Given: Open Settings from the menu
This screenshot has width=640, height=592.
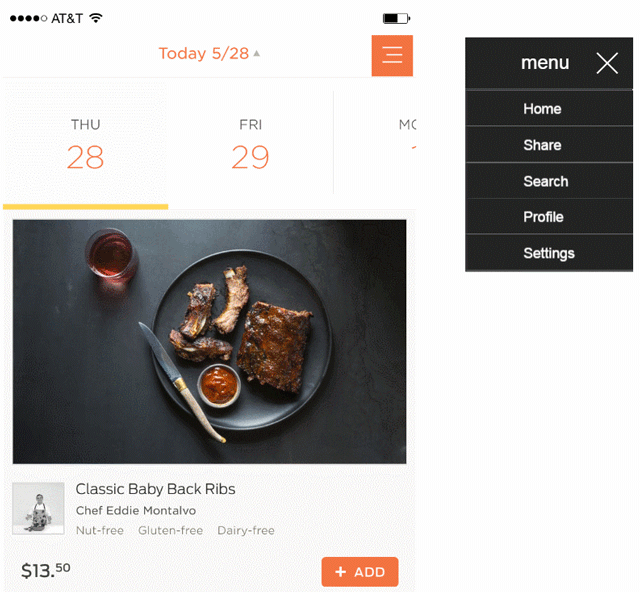Looking at the screenshot, I should point(548,253).
